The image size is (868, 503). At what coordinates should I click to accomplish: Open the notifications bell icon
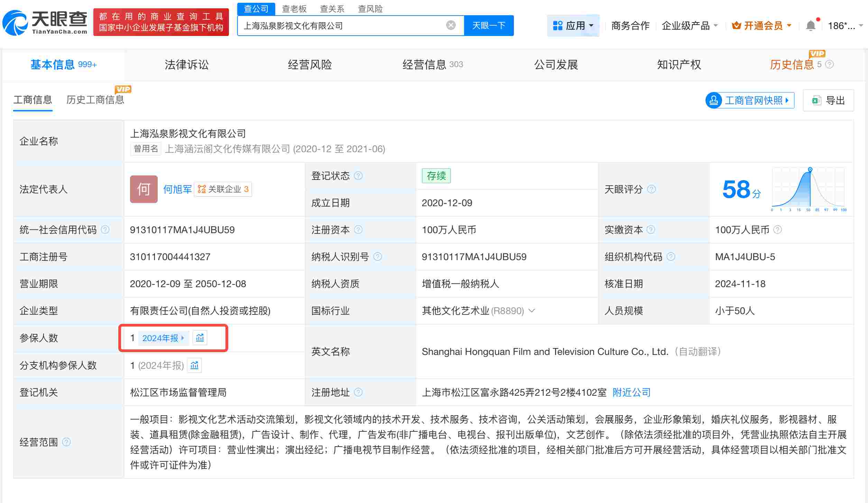811,25
